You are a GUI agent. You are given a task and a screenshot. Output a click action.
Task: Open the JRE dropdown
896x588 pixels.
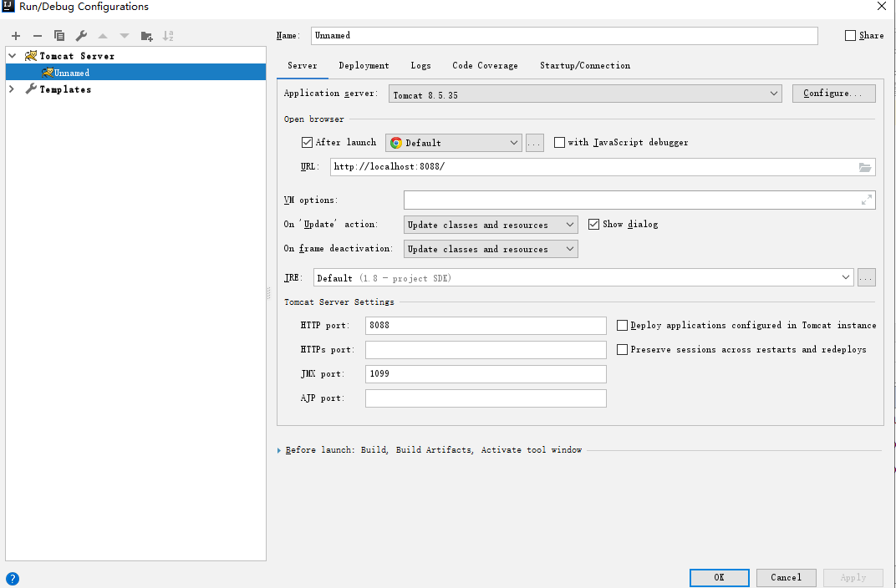[583, 278]
